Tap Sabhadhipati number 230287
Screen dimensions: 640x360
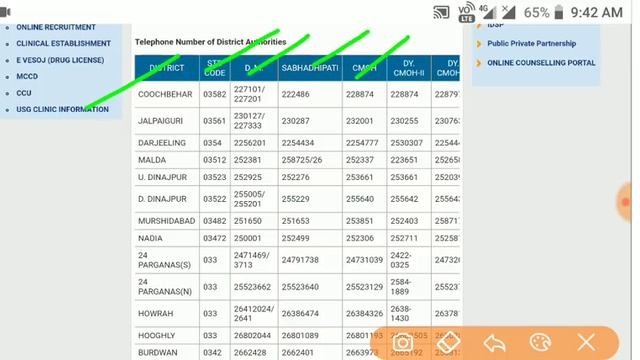[296, 121]
